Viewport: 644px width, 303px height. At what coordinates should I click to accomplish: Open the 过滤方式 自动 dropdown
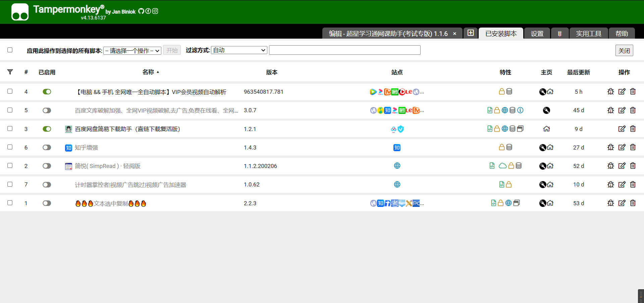point(238,50)
